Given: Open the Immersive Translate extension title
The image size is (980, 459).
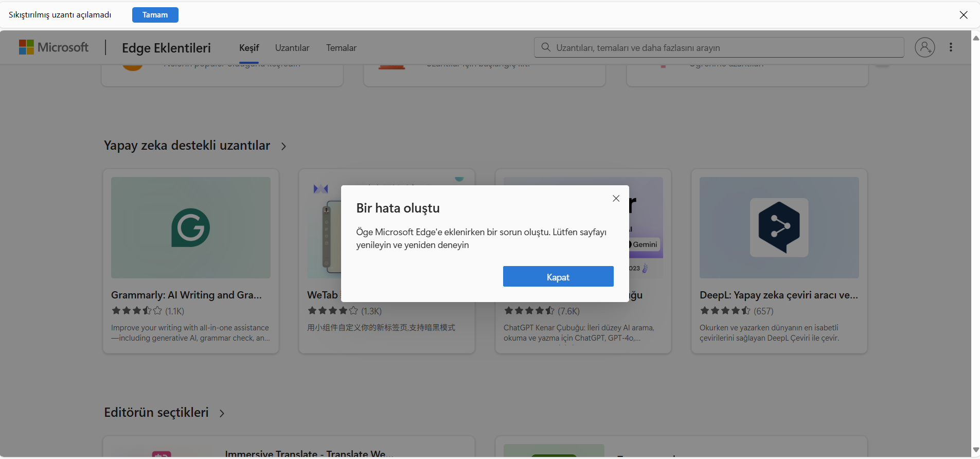Looking at the screenshot, I should pos(309,454).
